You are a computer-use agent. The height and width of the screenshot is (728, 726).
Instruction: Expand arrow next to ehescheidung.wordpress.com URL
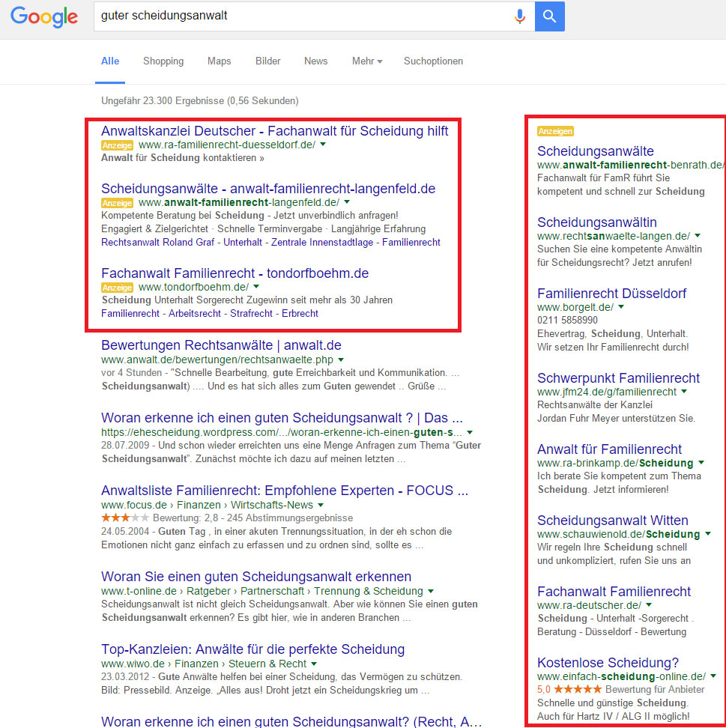(470, 432)
